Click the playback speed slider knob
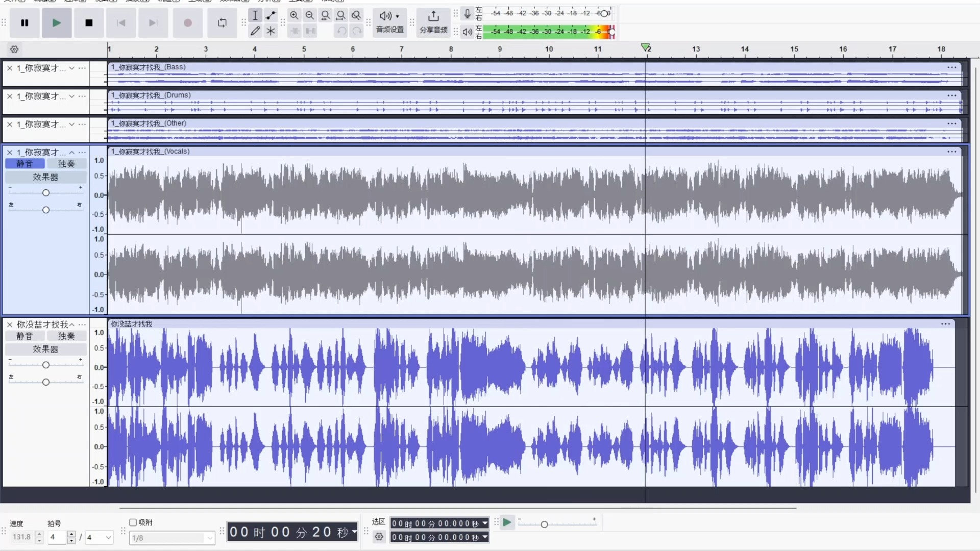The width and height of the screenshot is (980, 551). click(544, 524)
